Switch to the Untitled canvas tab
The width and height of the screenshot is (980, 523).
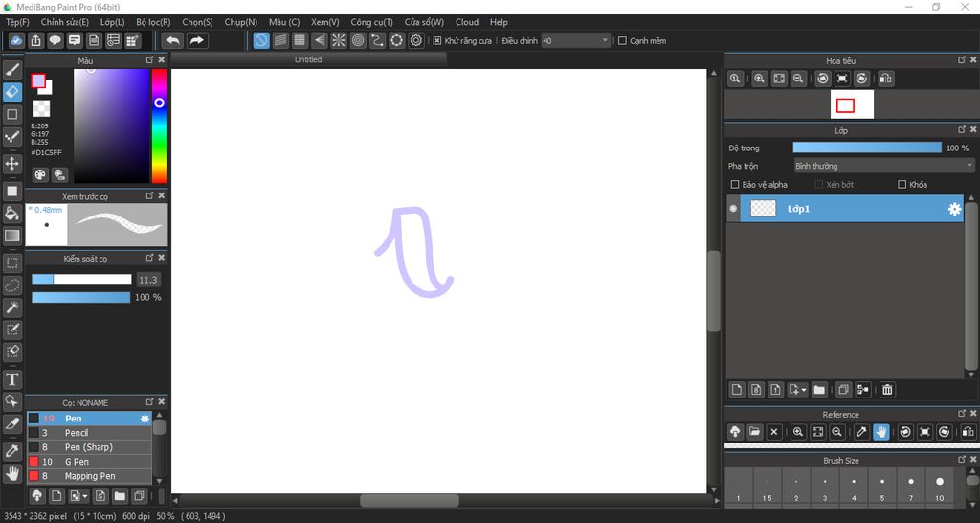pos(309,60)
